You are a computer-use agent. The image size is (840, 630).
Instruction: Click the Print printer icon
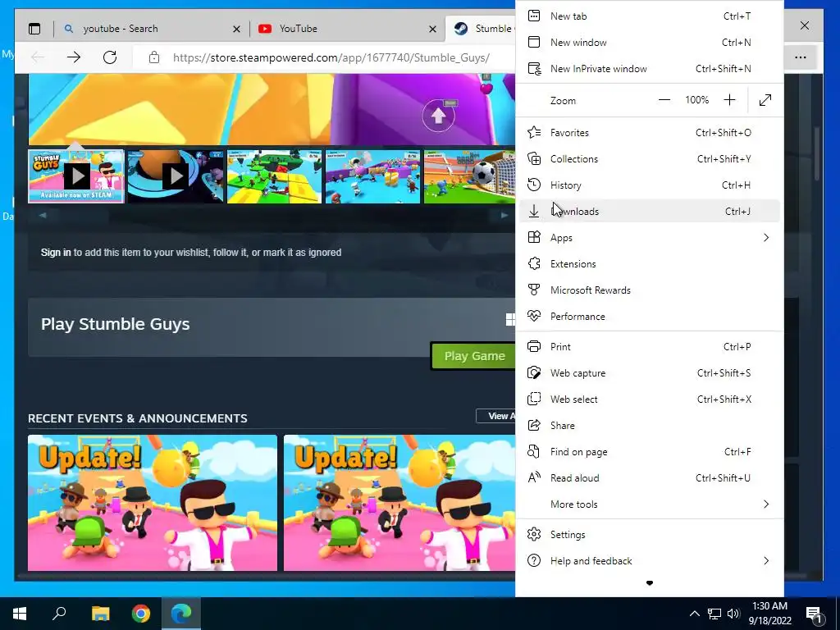534,347
